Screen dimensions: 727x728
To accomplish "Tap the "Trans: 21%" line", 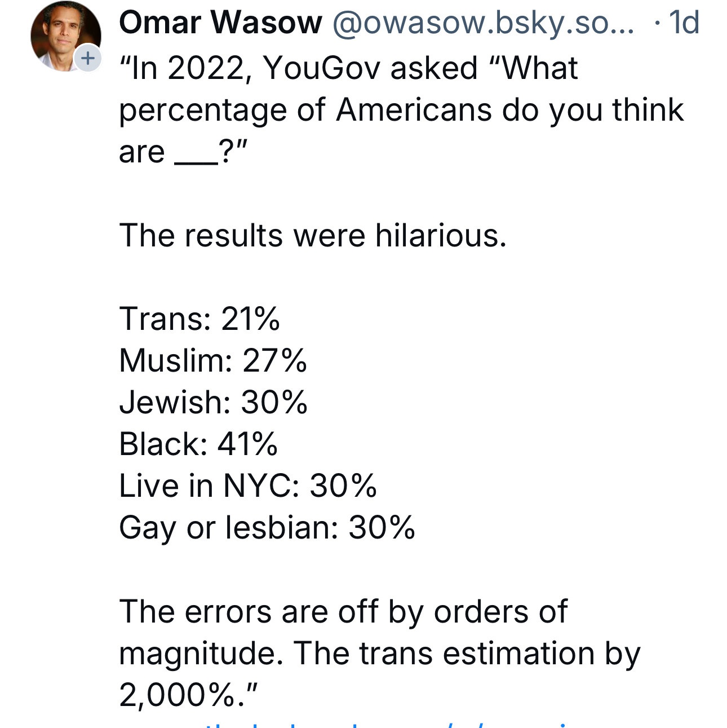I will (200, 319).
